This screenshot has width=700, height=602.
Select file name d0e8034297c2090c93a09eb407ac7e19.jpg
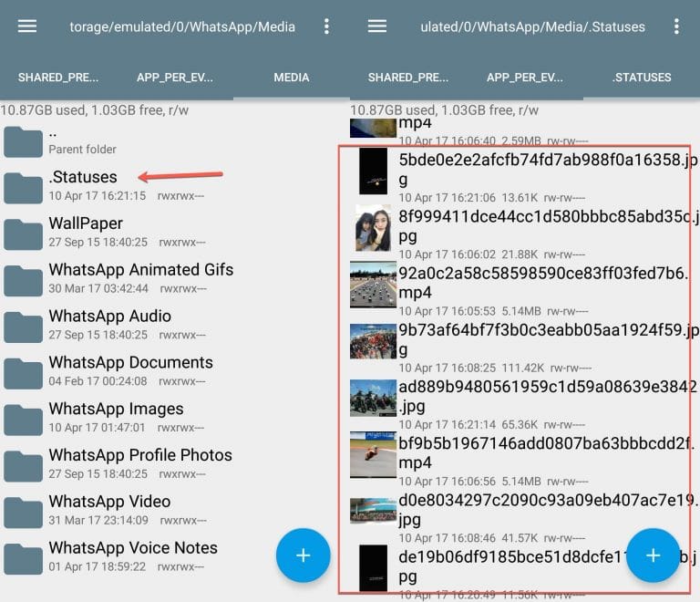tap(548, 510)
